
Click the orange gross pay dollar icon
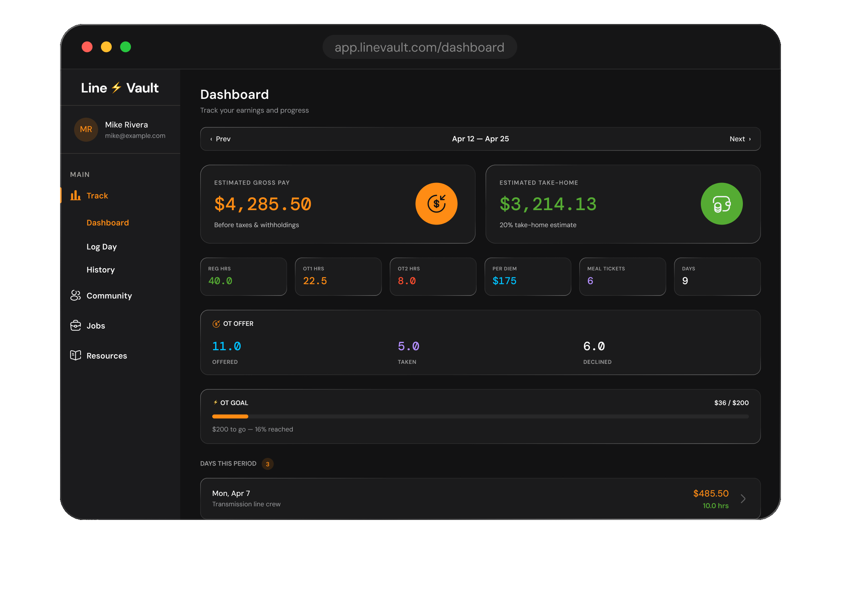pyautogui.click(x=436, y=204)
